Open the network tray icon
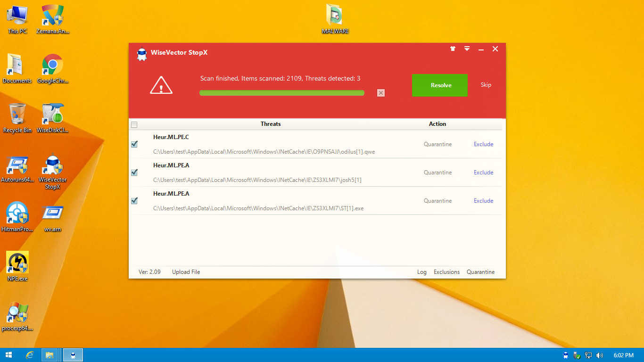Screen dimensions: 644x362 point(588,355)
